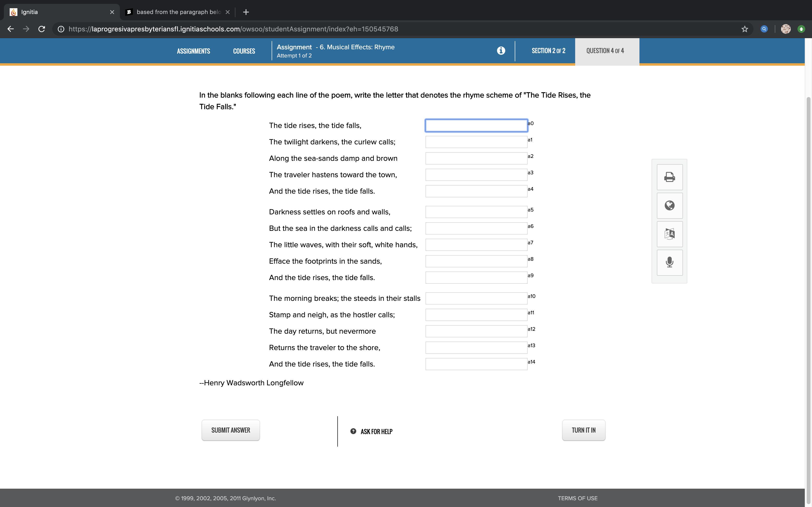Open the Courses menu

pos(244,51)
